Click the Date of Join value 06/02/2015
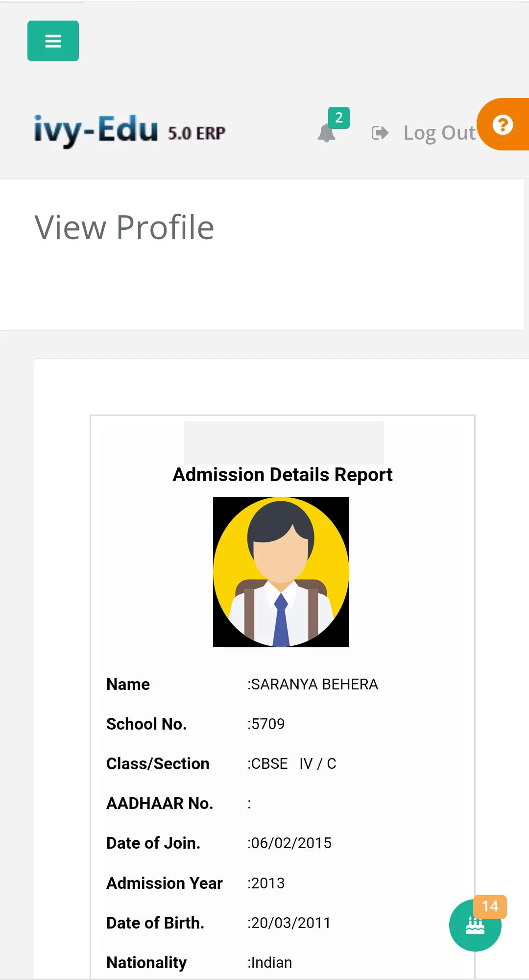This screenshot has height=980, width=529. pos(291,843)
